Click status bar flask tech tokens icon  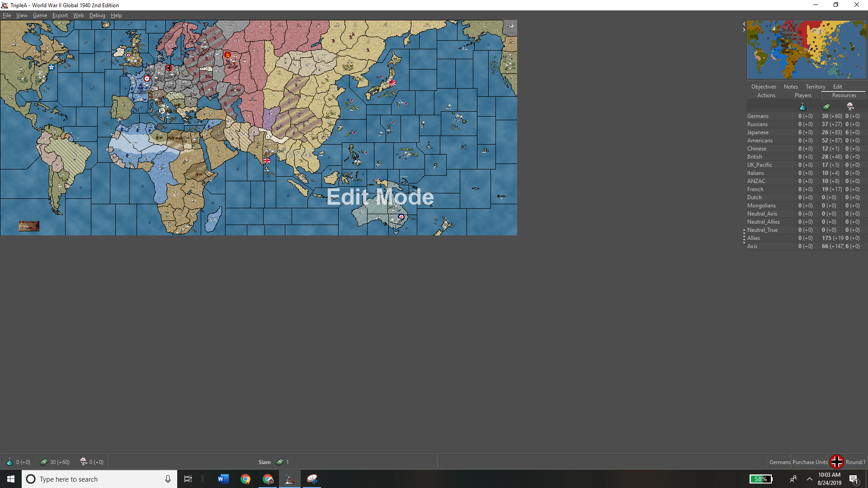9,462
